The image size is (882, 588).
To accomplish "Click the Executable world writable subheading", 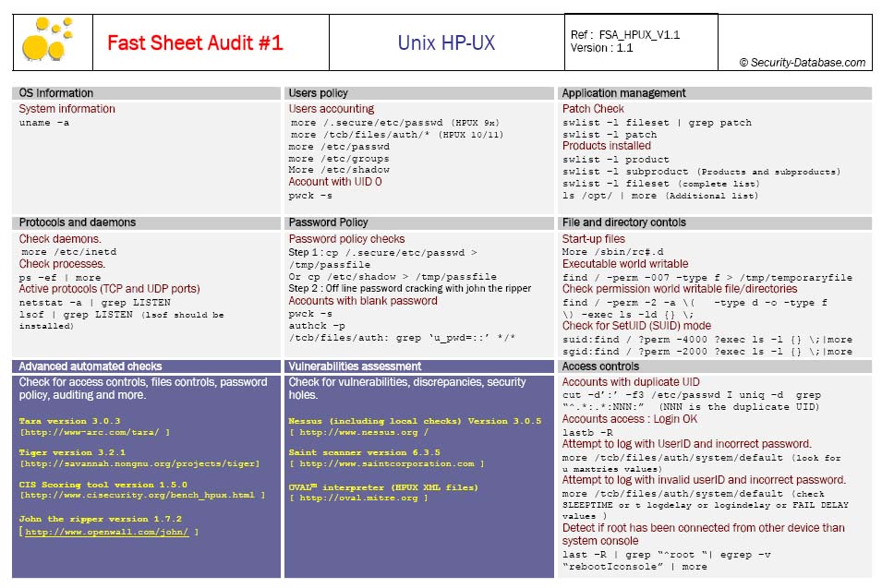I will point(625,264).
